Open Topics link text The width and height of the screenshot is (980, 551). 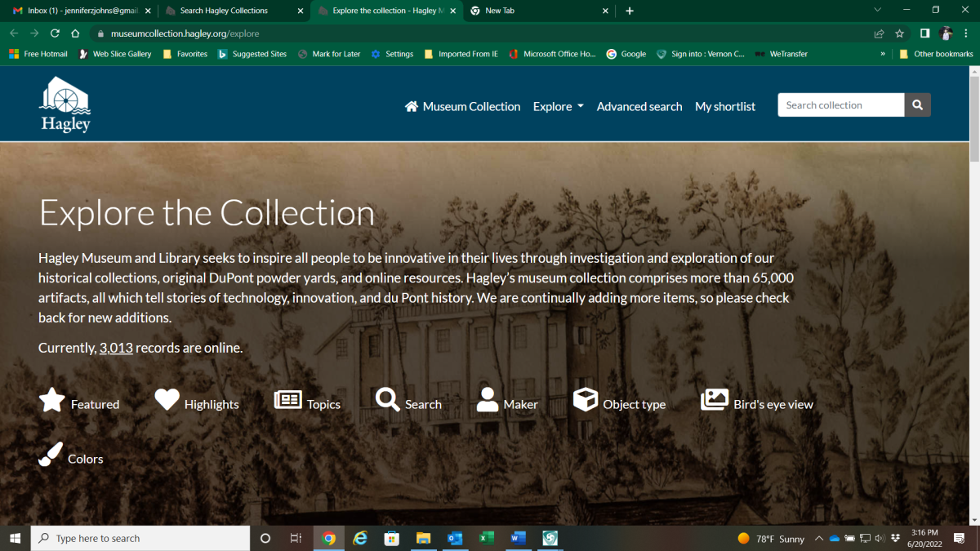(x=323, y=404)
